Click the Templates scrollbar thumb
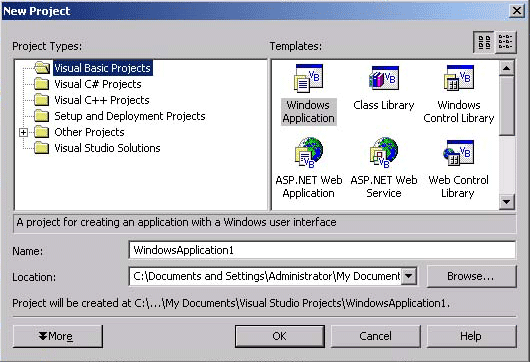The image size is (530, 362). (506, 105)
